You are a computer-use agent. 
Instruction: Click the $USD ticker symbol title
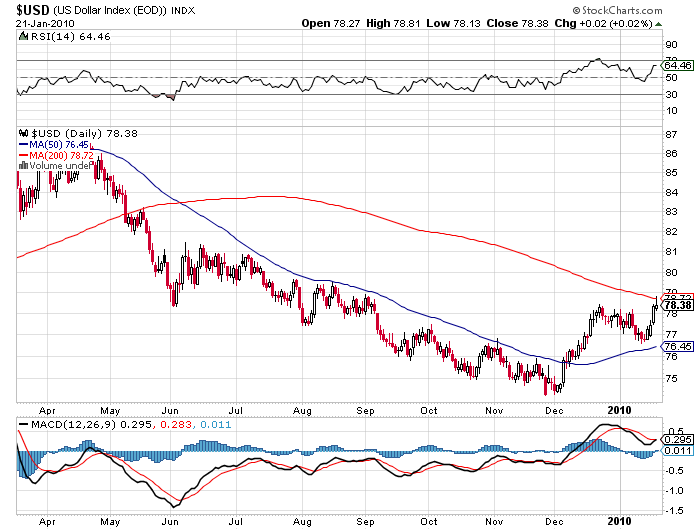(x=33, y=9)
